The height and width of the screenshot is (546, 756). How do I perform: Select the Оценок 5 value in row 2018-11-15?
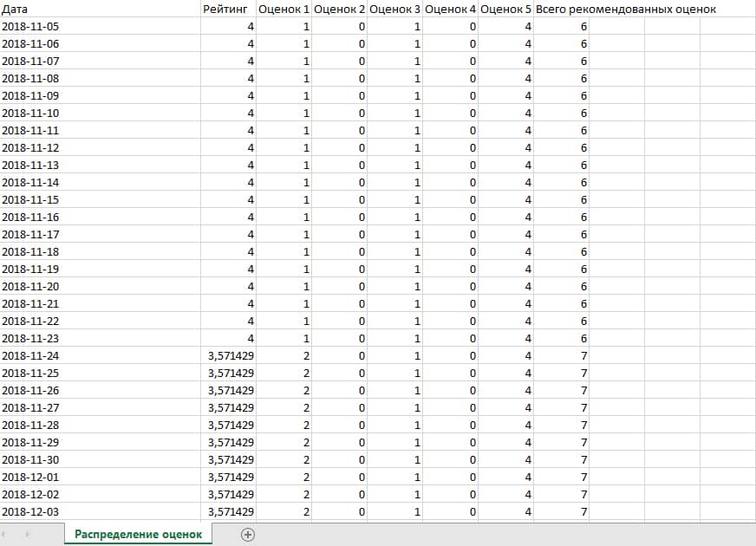pos(505,200)
